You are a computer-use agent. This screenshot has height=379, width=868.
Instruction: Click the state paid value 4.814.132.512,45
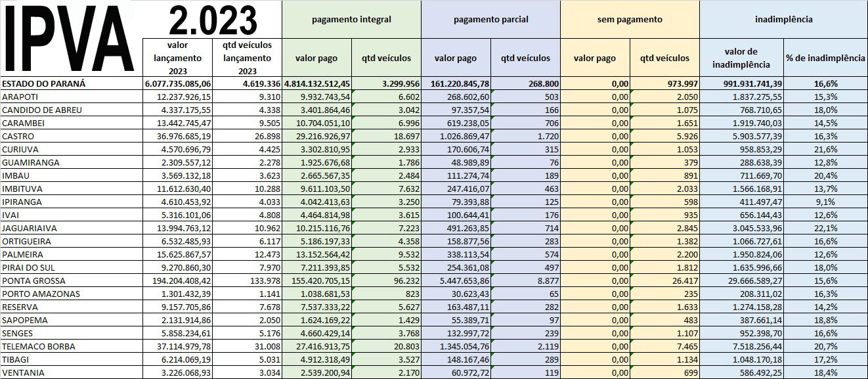point(317,84)
